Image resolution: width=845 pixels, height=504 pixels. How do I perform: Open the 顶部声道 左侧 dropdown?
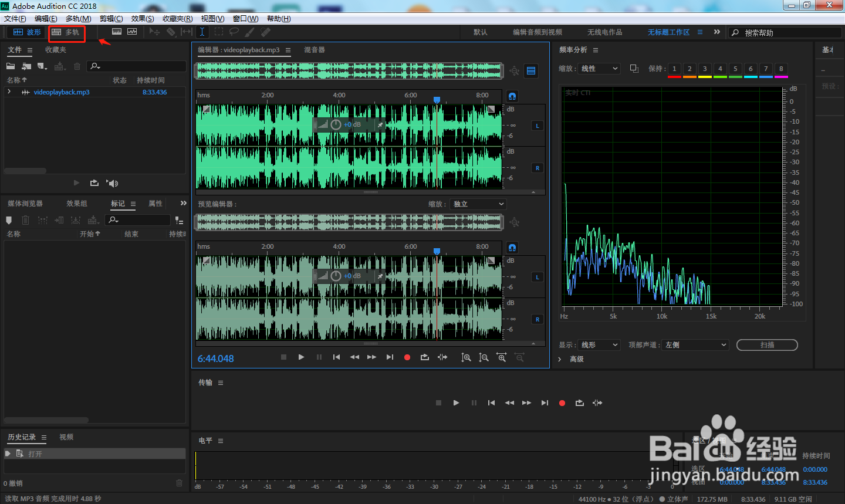695,345
